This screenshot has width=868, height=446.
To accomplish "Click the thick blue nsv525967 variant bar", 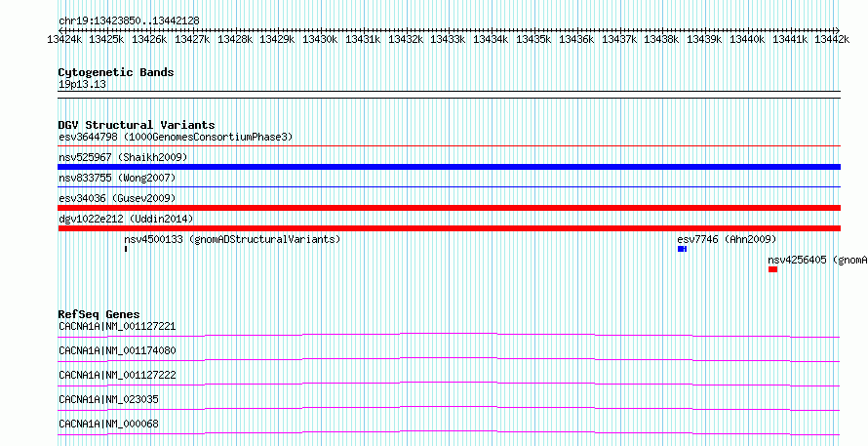I will (450, 167).
